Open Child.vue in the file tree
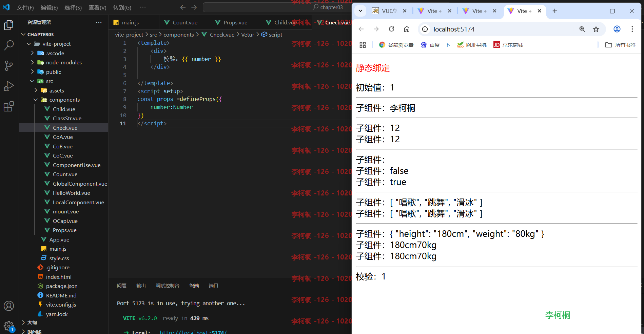Viewport: 644px width, 334px height. tap(64, 109)
